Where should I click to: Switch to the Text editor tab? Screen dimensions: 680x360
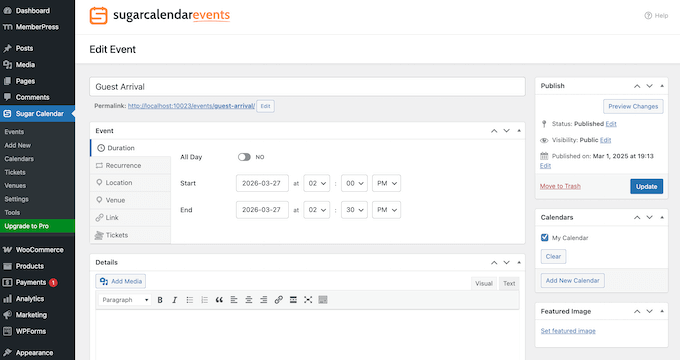tap(509, 283)
